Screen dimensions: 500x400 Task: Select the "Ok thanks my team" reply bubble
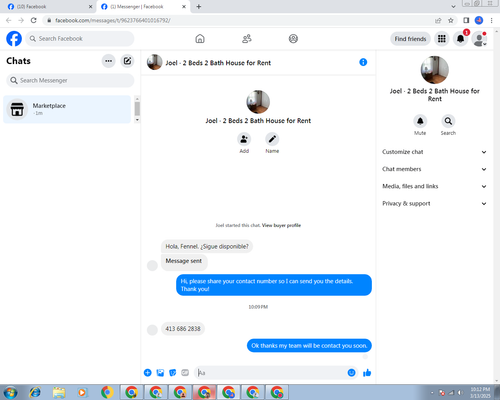[x=309, y=346]
